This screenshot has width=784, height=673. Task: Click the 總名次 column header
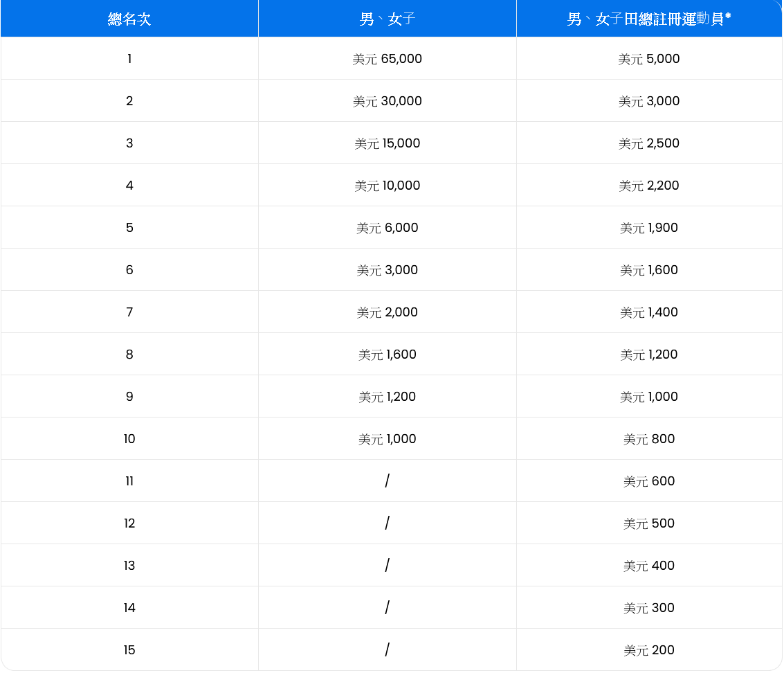click(x=129, y=18)
